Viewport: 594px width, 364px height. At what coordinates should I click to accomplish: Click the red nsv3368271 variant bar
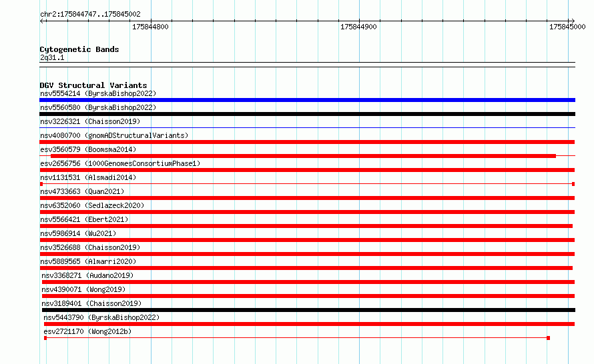(308, 282)
